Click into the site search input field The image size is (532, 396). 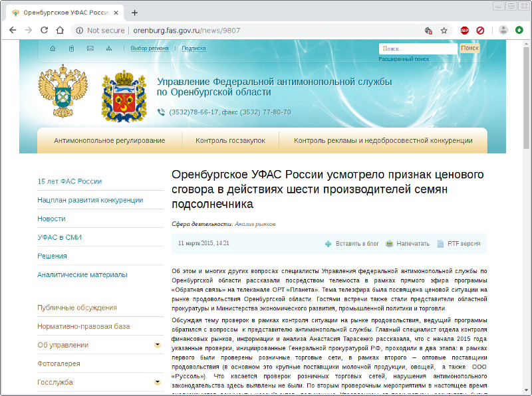418,49
